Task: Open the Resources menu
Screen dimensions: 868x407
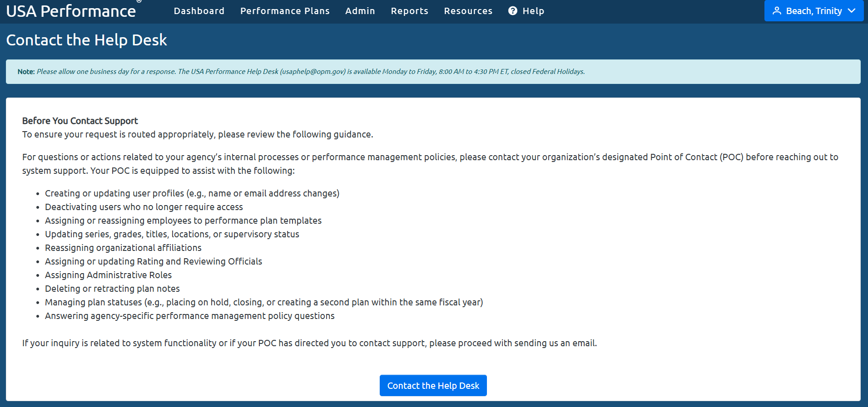Action: (x=468, y=11)
